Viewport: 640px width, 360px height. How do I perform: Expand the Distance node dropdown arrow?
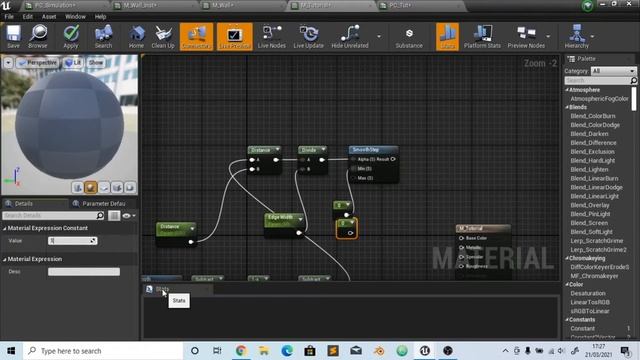tap(278, 149)
